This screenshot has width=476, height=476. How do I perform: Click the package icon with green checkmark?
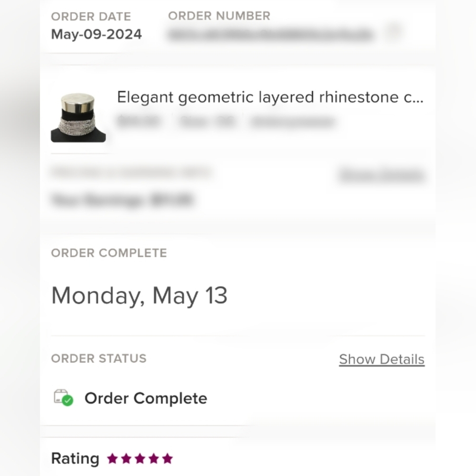click(63, 397)
